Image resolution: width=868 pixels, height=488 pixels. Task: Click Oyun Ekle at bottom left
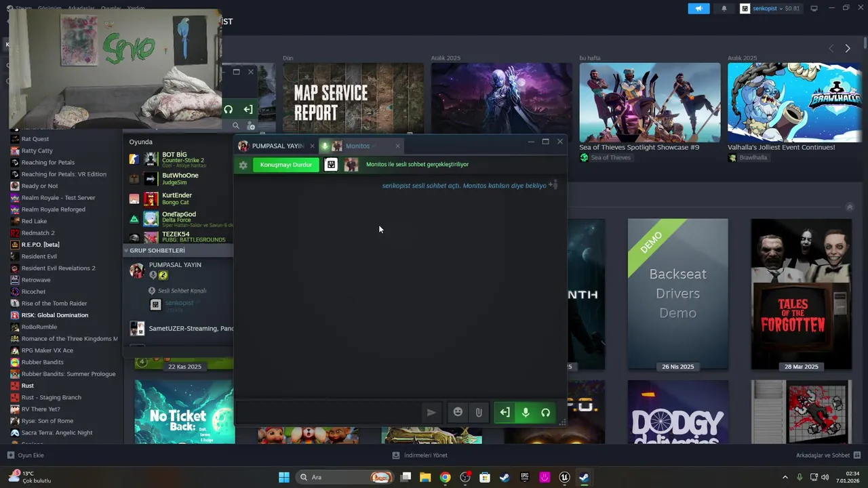(25, 455)
